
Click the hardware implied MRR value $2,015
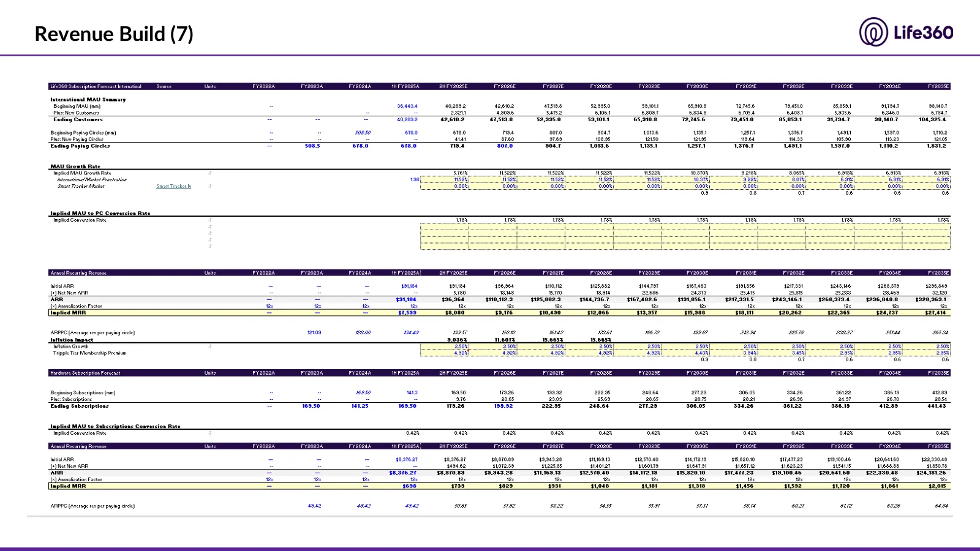(937, 486)
